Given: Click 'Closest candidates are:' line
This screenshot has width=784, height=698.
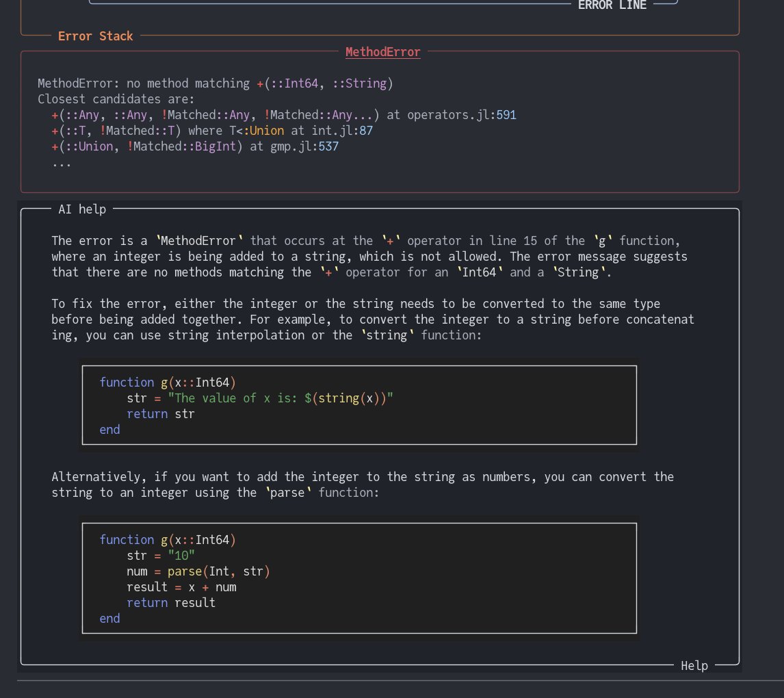Looking at the screenshot, I should 116,99.
